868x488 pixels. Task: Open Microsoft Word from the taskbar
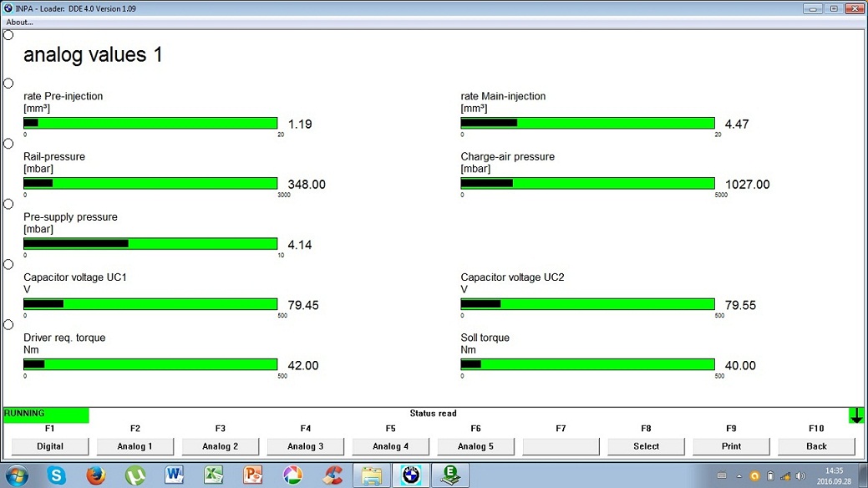pyautogui.click(x=175, y=475)
